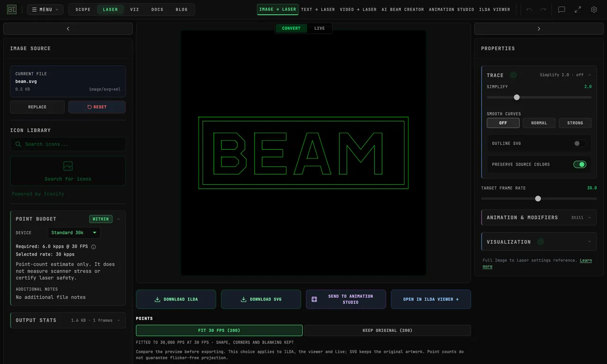Switch to the Live tab
607x364 pixels.
click(x=319, y=28)
